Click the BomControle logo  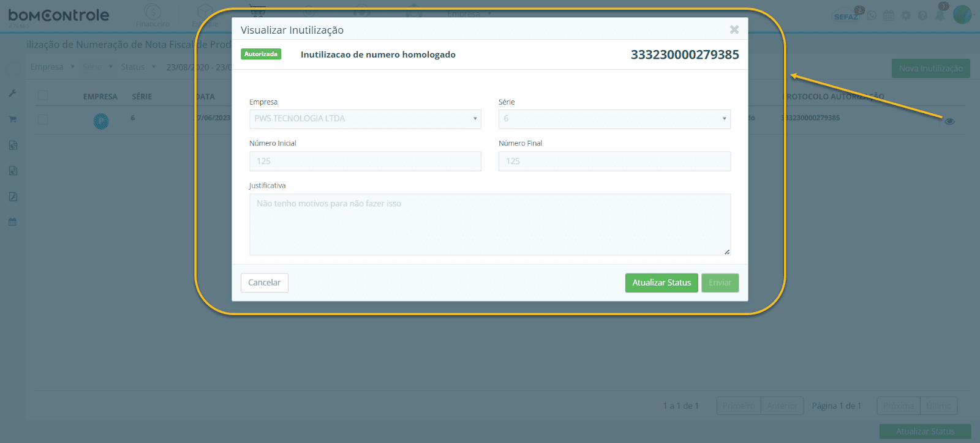click(58, 15)
